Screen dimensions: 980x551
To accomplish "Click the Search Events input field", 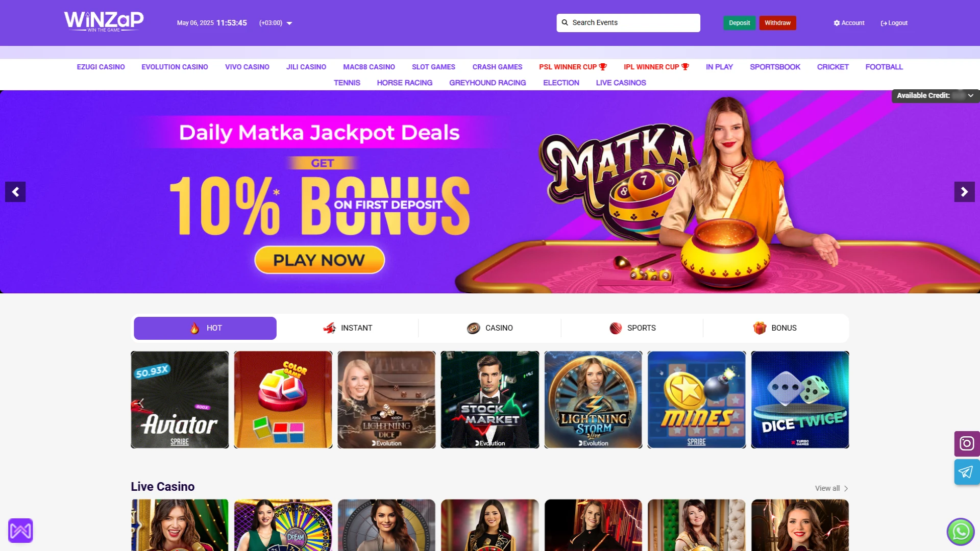I will point(628,23).
